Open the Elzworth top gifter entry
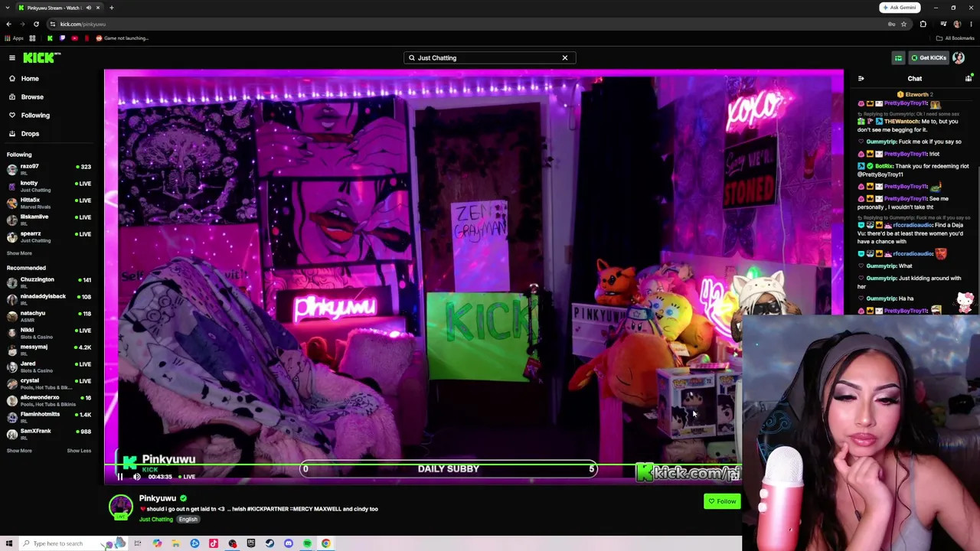 916,94
